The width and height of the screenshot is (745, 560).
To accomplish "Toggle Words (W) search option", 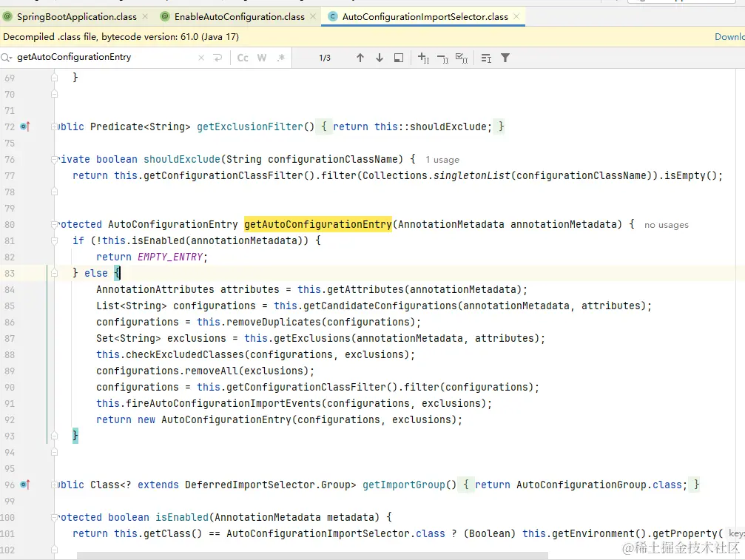I will tap(261, 58).
